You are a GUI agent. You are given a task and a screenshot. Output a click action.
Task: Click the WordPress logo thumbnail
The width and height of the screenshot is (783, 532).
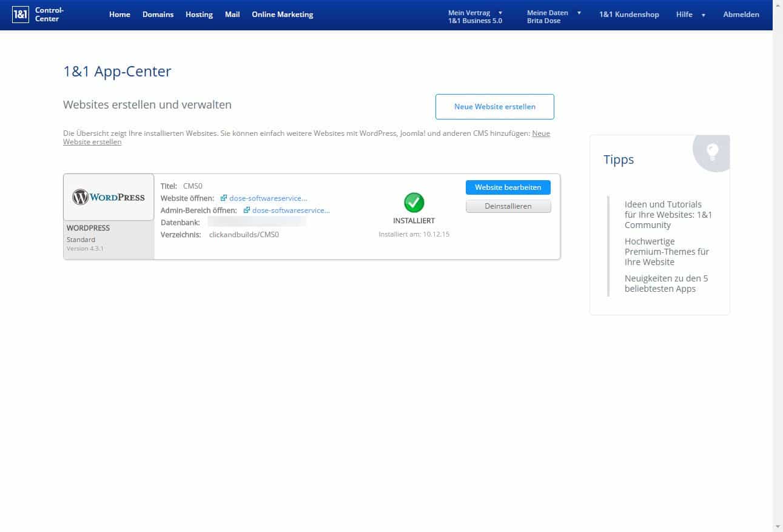pyautogui.click(x=109, y=197)
